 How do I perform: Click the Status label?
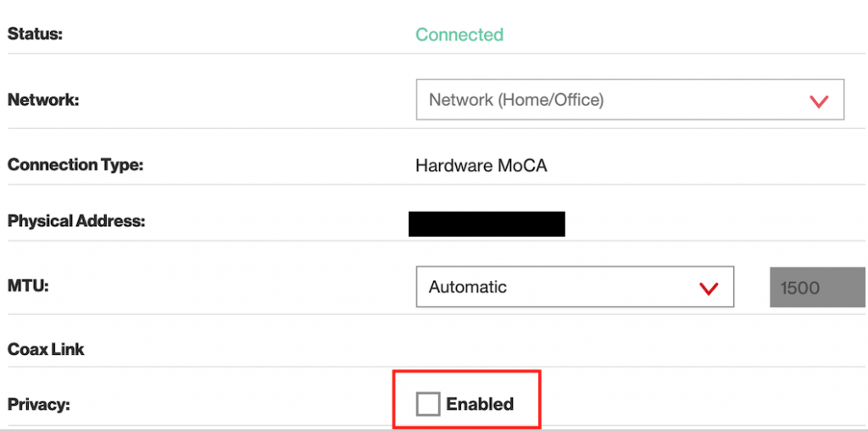click(35, 35)
